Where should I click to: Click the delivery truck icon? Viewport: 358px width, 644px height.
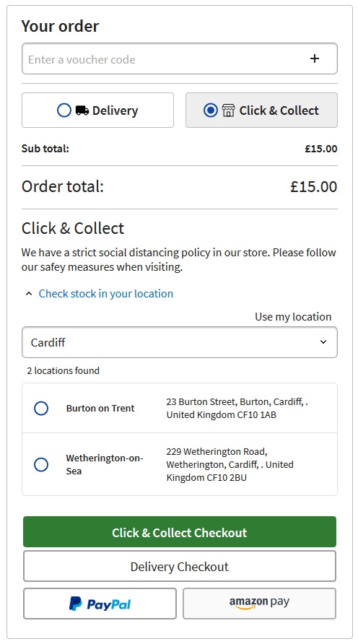[x=82, y=110]
